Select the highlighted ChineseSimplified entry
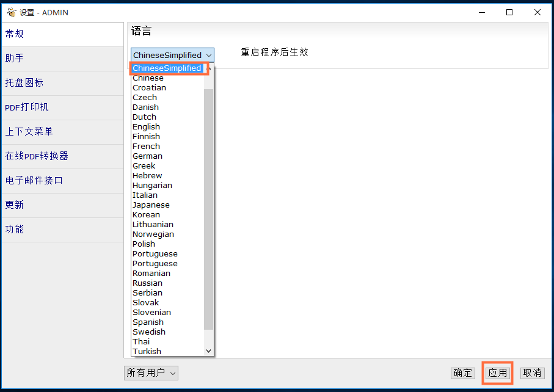Screen dimensions: 554x392 click(x=166, y=68)
